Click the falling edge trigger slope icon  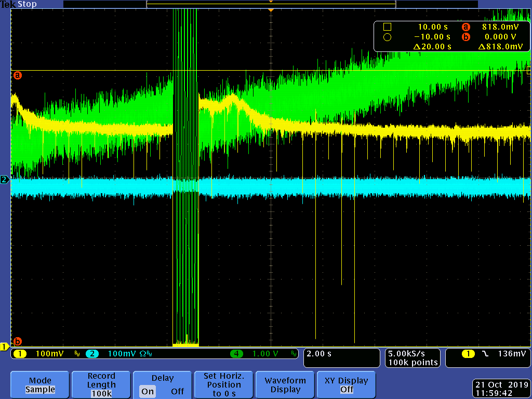(x=485, y=354)
